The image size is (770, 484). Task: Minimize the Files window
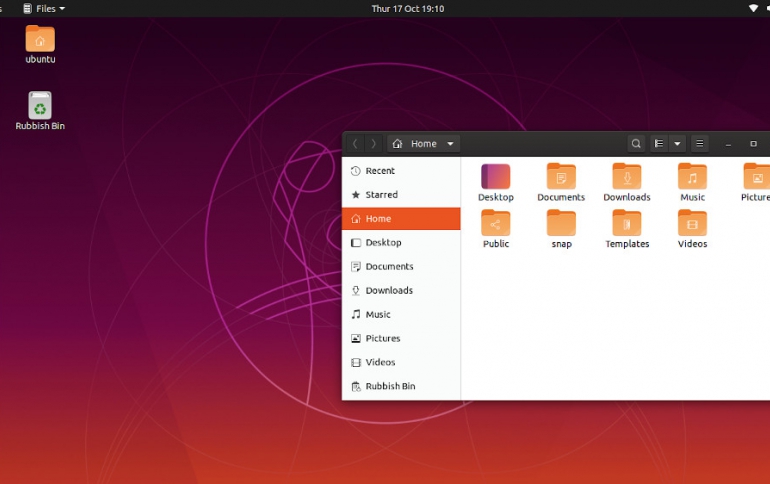[728, 144]
